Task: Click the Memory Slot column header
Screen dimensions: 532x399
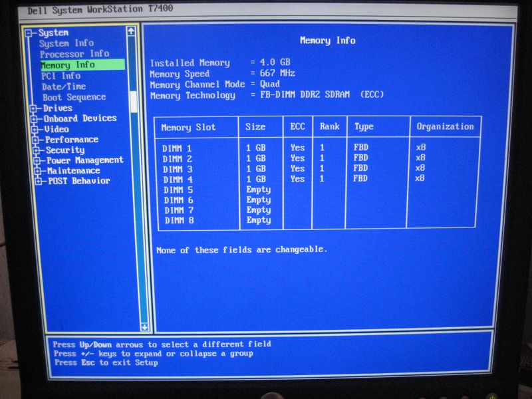Action: tap(188, 127)
